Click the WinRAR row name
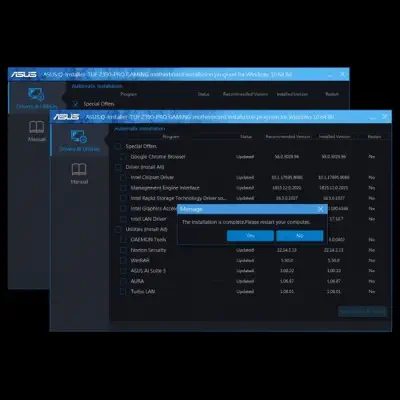The width and height of the screenshot is (400, 400). coord(140,260)
